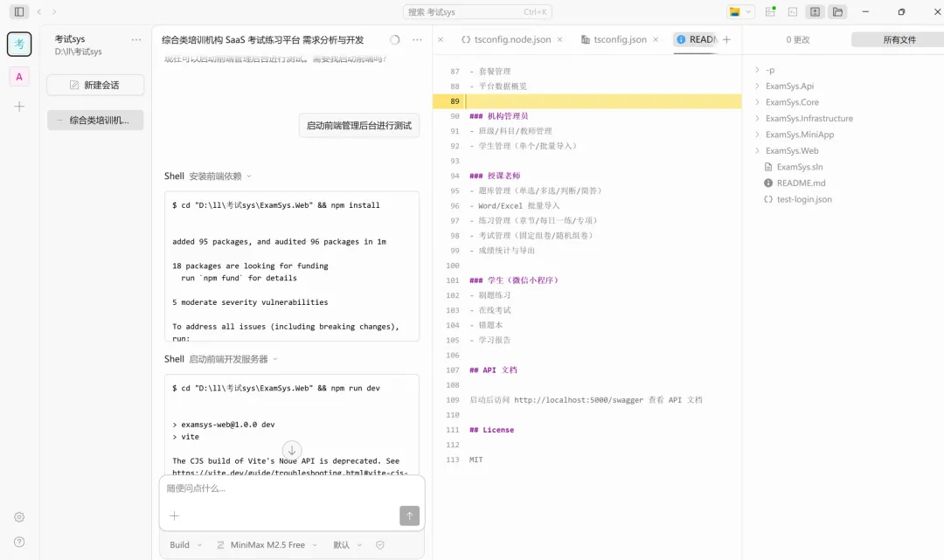Open the server status icon with green dot
This screenshot has height=560, width=944.
tap(771, 11)
